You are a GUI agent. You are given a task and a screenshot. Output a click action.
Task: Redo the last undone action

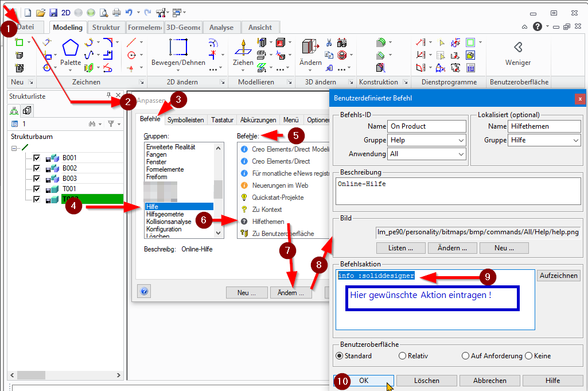coord(147,13)
